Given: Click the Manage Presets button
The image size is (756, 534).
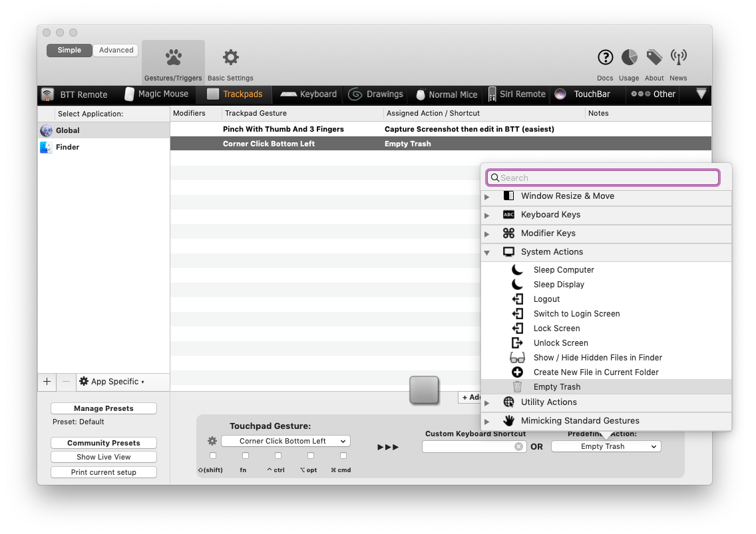Looking at the screenshot, I should point(104,408).
